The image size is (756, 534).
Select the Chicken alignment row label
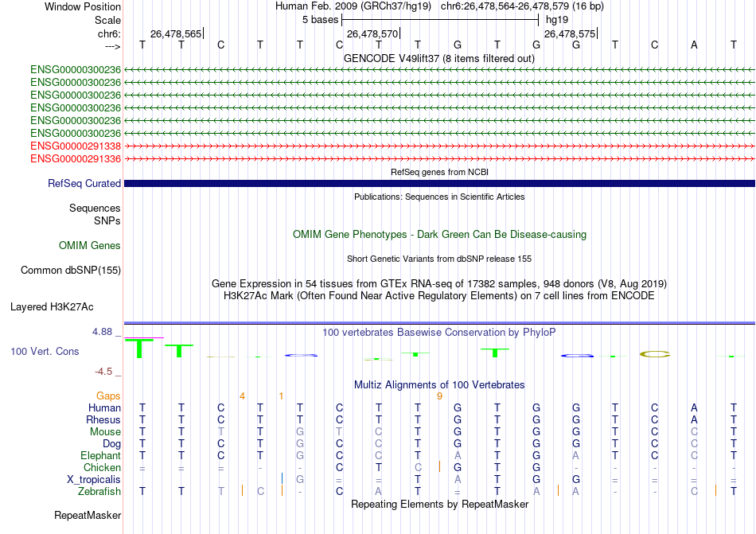pyautogui.click(x=102, y=467)
